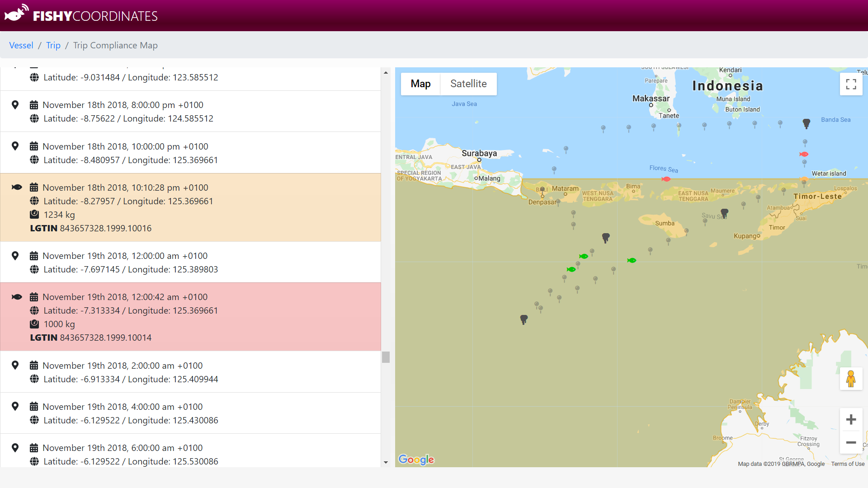
Task: Open Google Maps Terms of Use
Action: (847, 464)
